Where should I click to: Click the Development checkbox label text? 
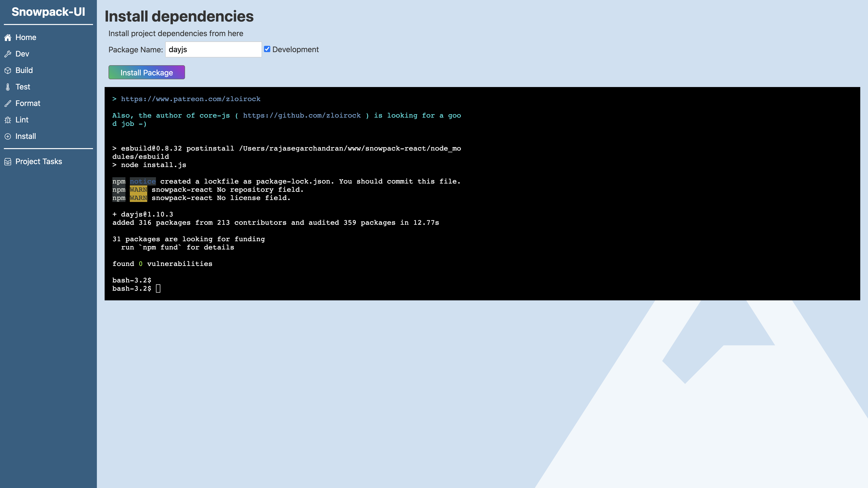click(x=295, y=49)
